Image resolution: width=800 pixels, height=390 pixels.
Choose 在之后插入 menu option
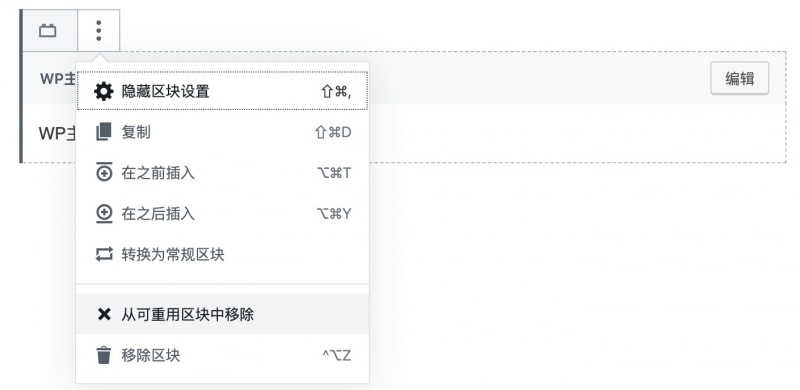[222, 213]
